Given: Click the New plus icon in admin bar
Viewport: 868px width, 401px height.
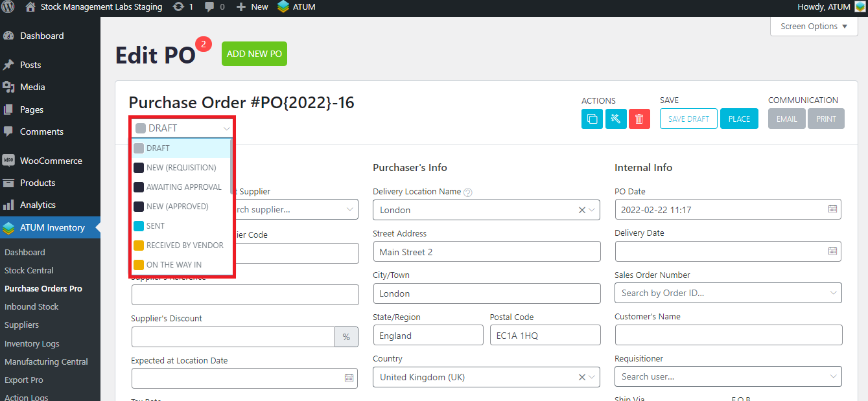Looking at the screenshot, I should point(240,7).
